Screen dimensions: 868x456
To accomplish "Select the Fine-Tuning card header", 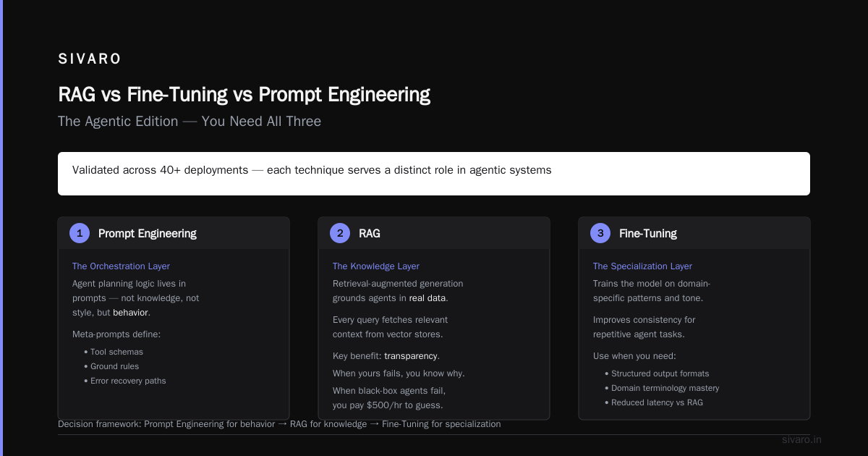I will (x=694, y=233).
